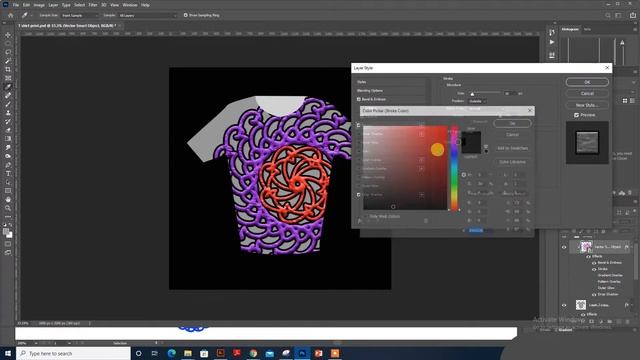Click the Windows search box
The height and width of the screenshot is (360, 640).
point(73,353)
